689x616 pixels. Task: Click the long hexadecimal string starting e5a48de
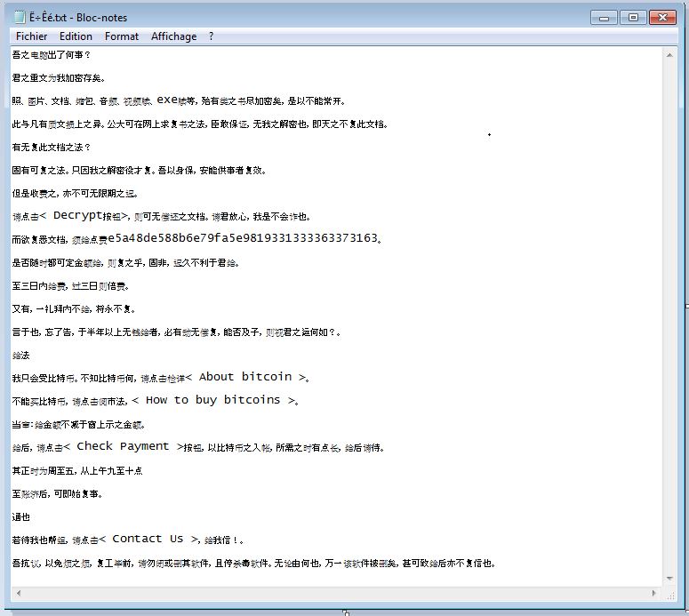(243, 238)
